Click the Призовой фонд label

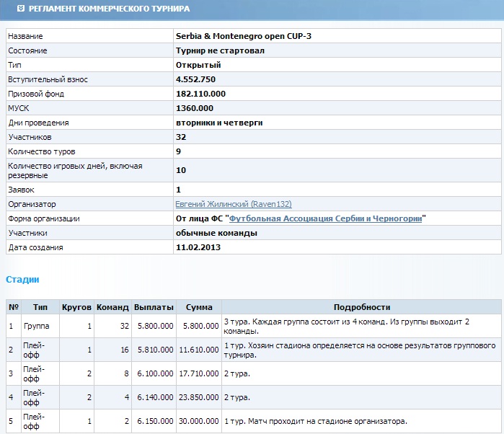click(36, 94)
